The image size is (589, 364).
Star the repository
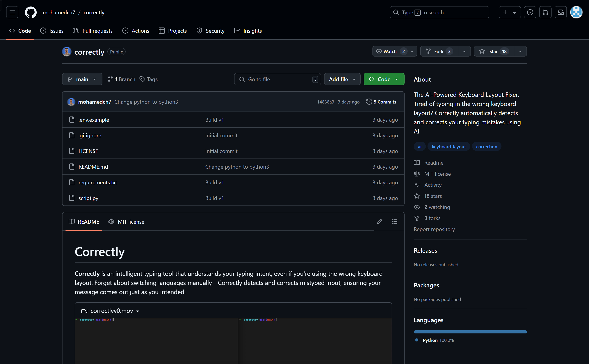pyautogui.click(x=494, y=51)
